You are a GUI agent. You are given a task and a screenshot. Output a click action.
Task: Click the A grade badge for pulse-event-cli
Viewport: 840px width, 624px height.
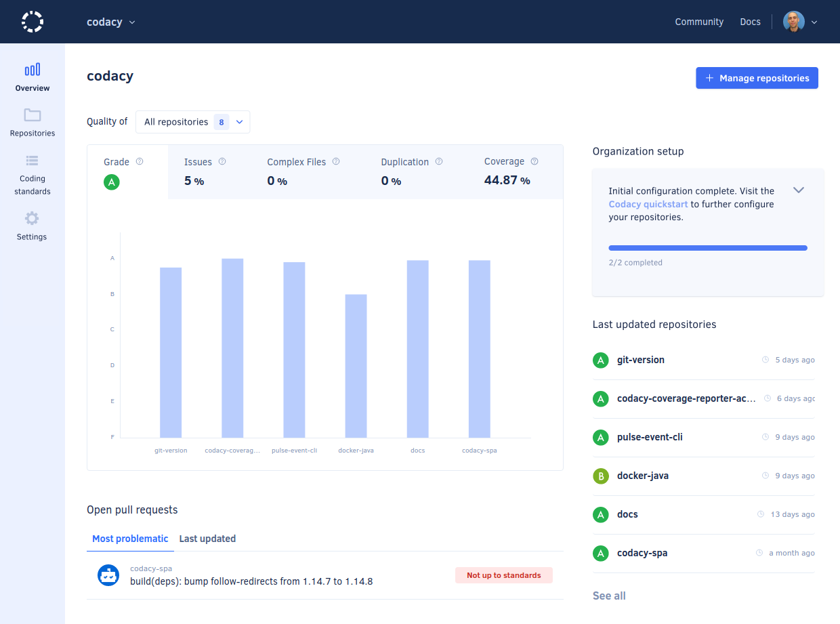pos(601,437)
